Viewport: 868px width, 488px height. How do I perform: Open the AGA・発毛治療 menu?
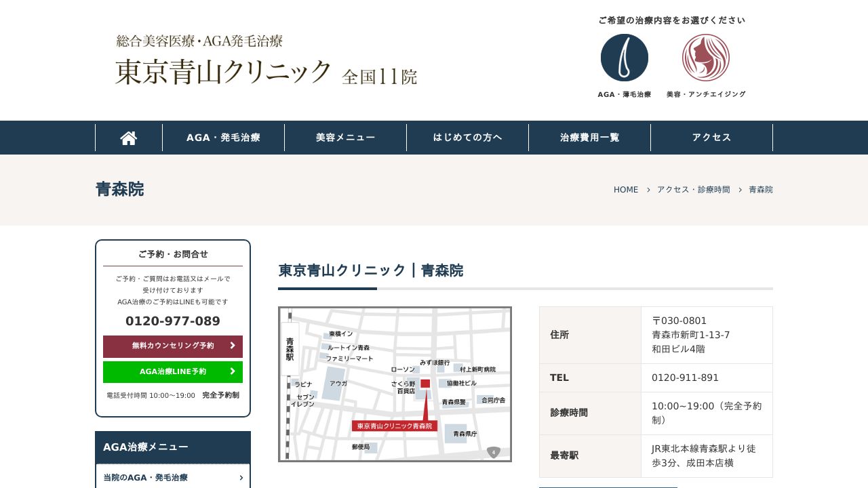pyautogui.click(x=224, y=138)
